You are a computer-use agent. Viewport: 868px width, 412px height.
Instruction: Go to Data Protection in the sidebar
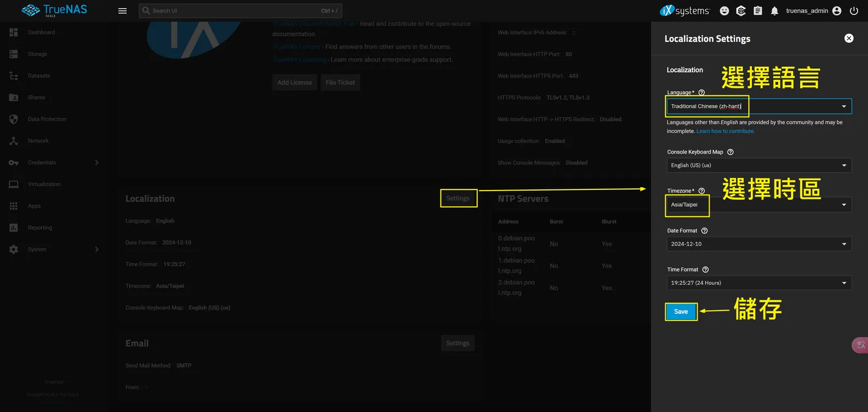(x=47, y=119)
